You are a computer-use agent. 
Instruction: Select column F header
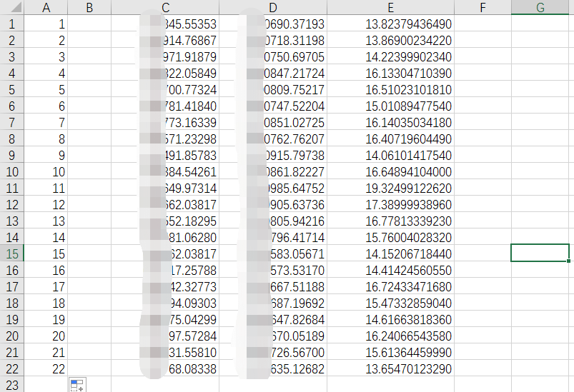[483, 8]
